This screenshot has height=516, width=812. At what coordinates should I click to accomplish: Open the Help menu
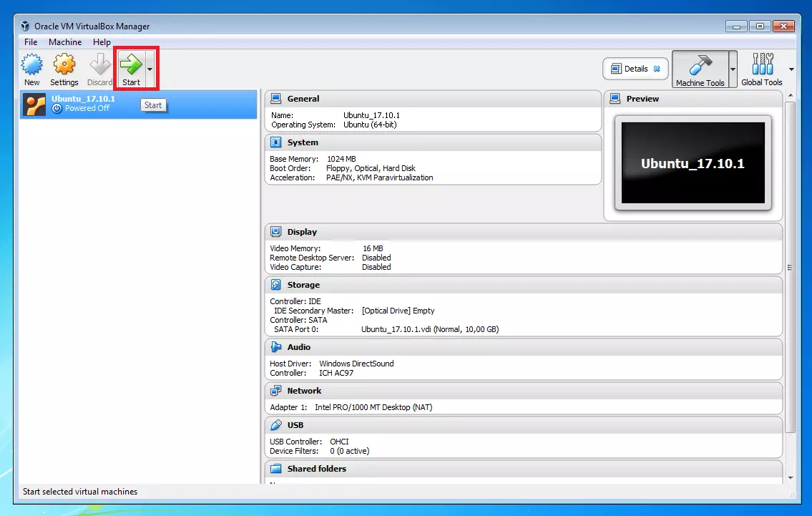(102, 42)
